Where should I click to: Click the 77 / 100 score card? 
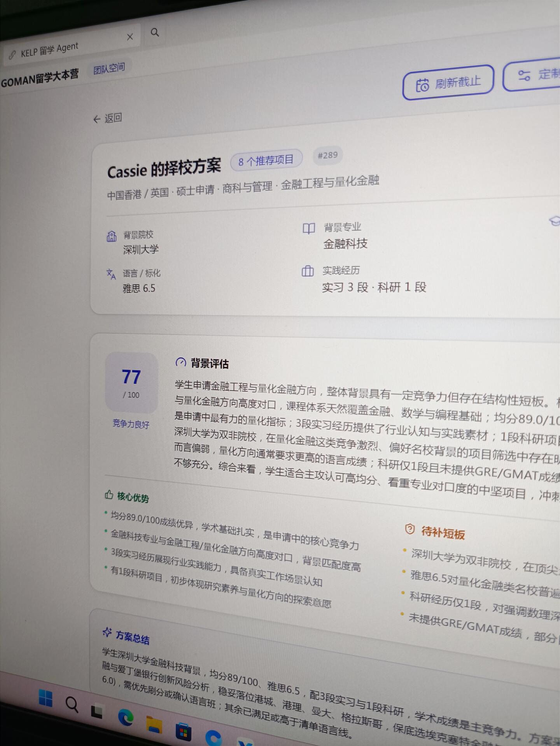coord(131,383)
